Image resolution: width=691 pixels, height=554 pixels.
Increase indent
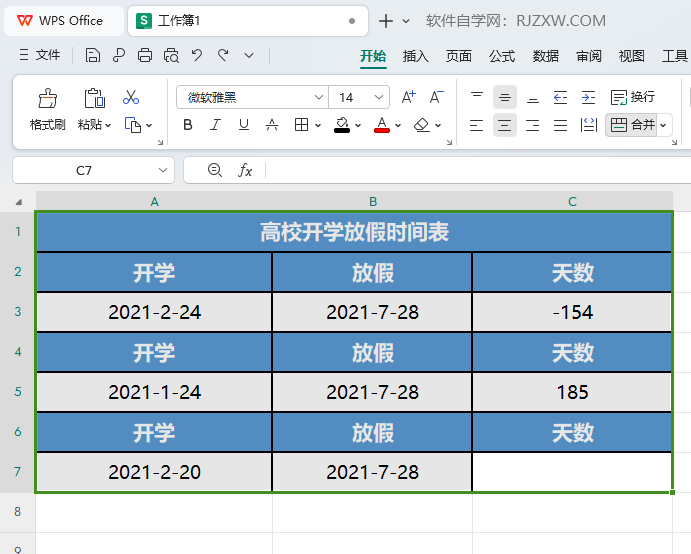pyautogui.click(x=588, y=97)
